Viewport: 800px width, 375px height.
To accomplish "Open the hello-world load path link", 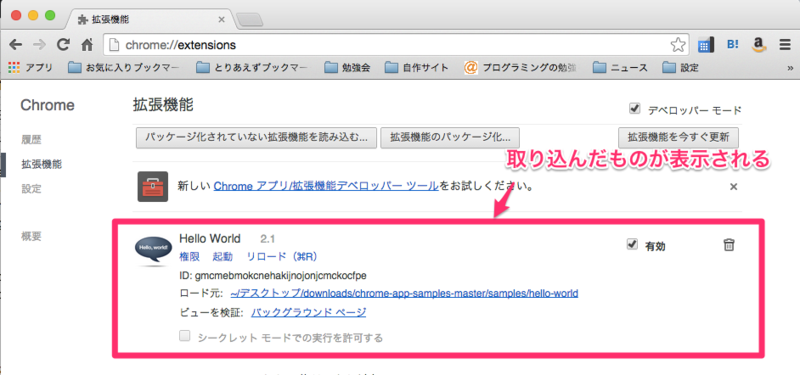I will coord(404,294).
